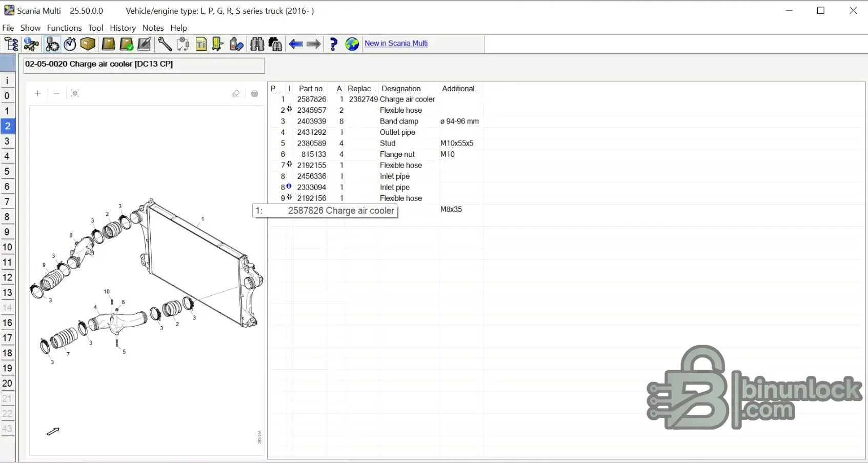
Task: Open the File menu
Action: 8,28
